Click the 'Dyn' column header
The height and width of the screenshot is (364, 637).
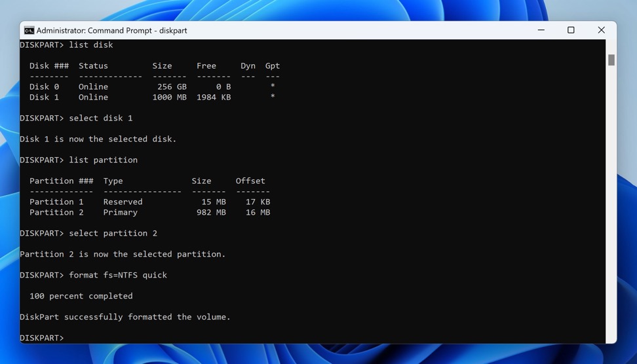click(x=248, y=65)
